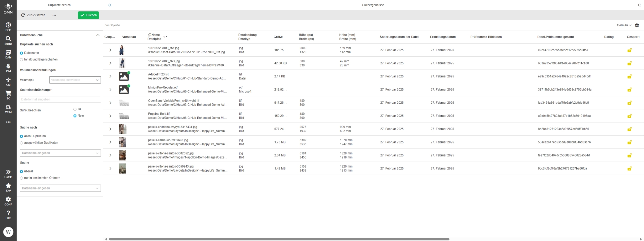The image size is (644, 241).
Task: Click the Prüfsumme Bilddaten column header
Action: pyautogui.click(x=486, y=37)
